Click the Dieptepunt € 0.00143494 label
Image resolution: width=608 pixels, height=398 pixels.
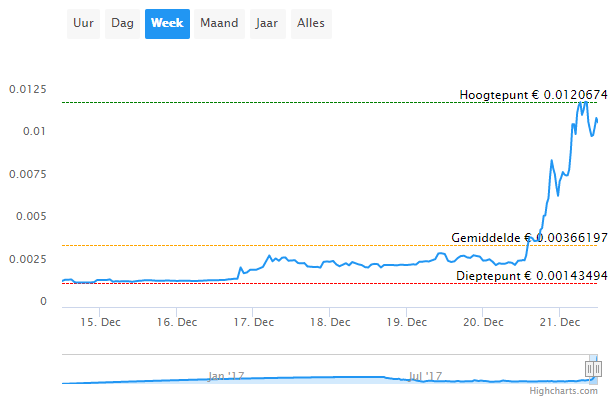pyautogui.click(x=532, y=276)
